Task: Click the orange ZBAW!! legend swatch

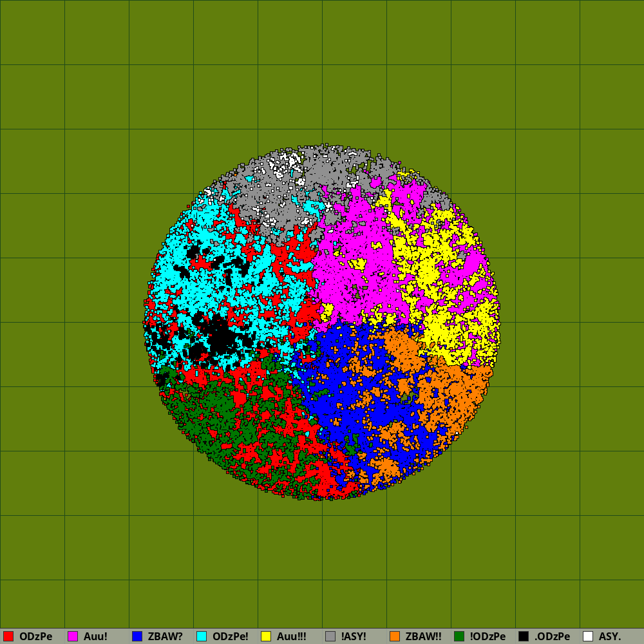Action: point(395,636)
